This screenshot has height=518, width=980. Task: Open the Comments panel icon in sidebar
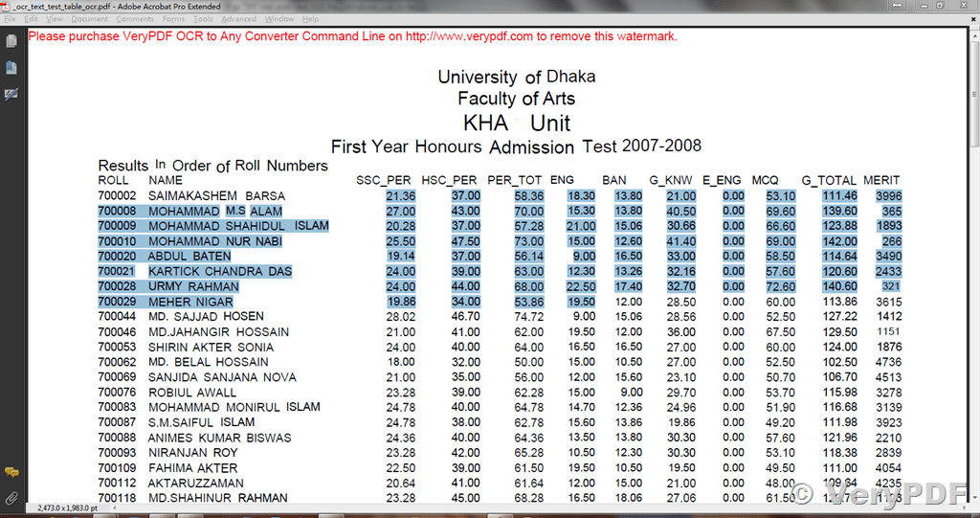[11, 472]
